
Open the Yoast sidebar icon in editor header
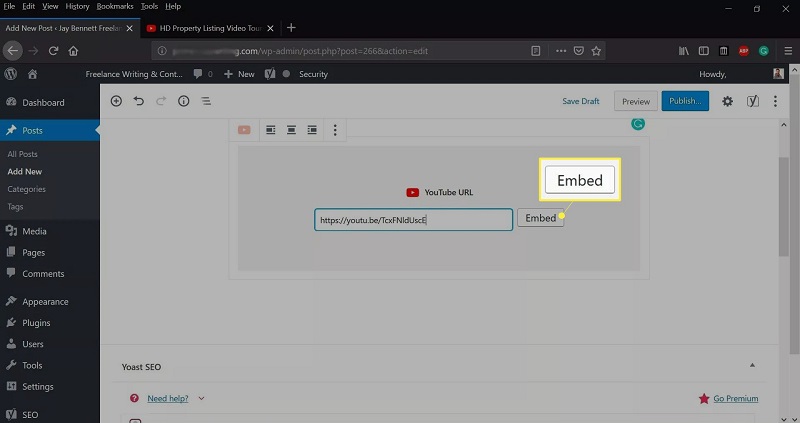point(753,101)
